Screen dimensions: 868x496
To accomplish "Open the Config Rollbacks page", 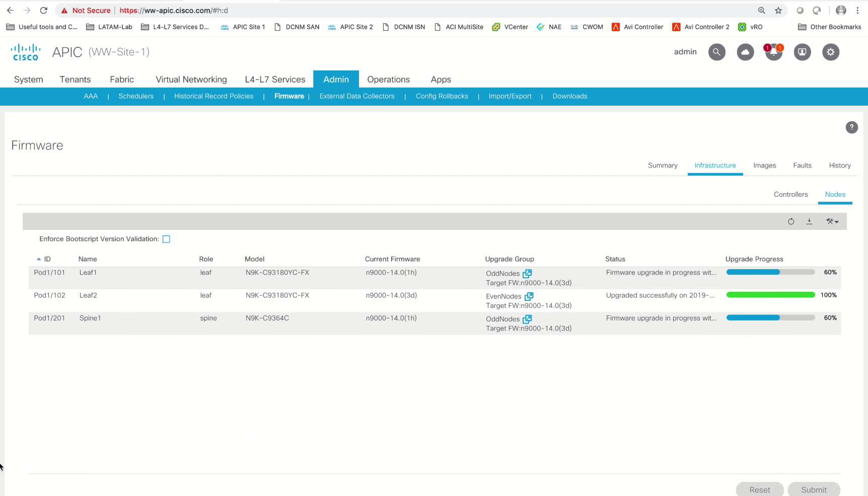I will pos(442,96).
